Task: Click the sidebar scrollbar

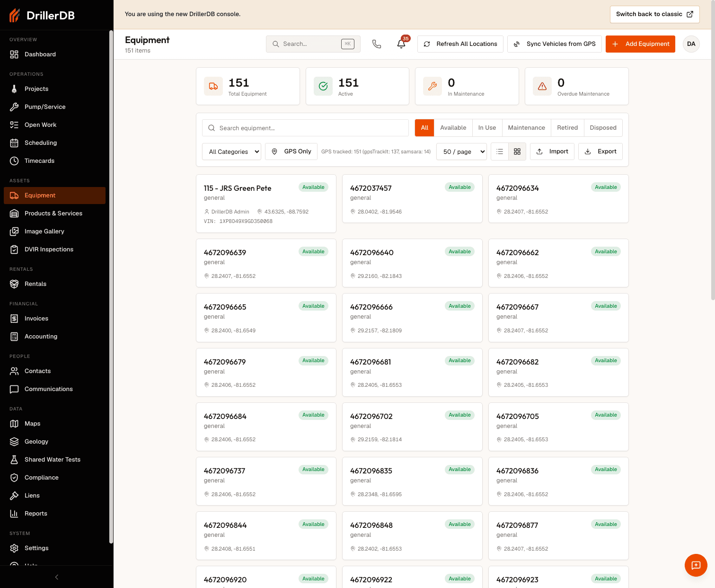Action: pyautogui.click(x=111, y=286)
